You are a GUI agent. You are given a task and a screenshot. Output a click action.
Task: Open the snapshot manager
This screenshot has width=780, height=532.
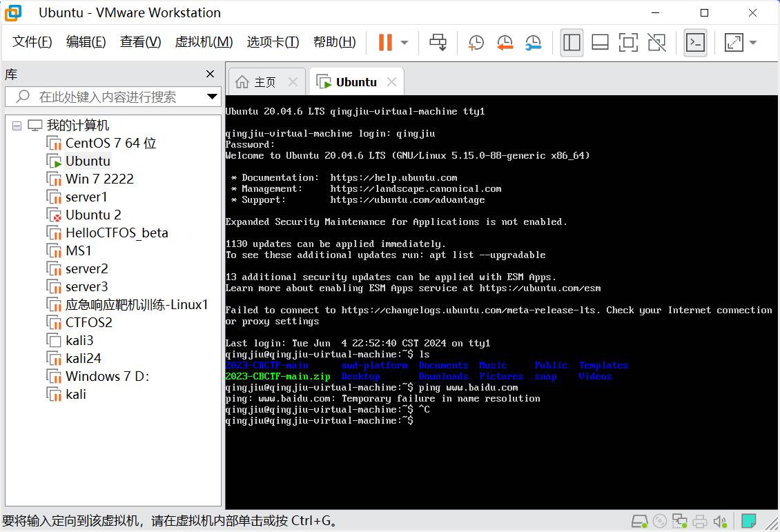[x=534, y=43]
